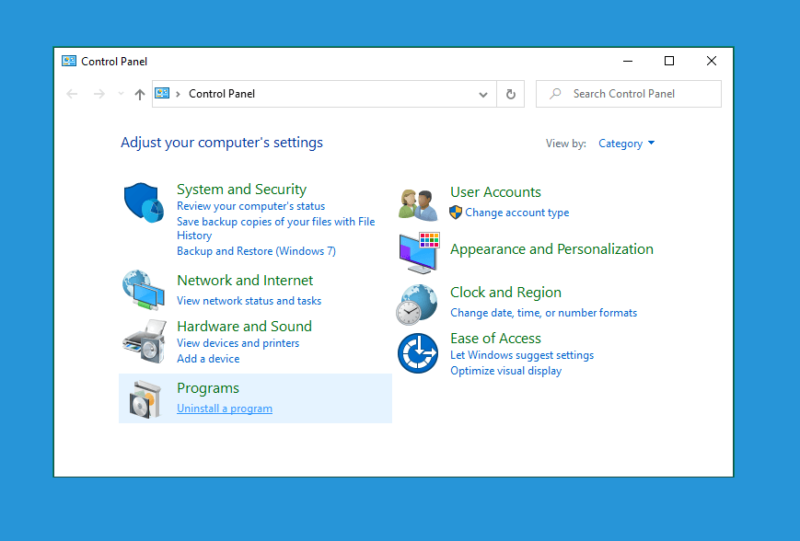The width and height of the screenshot is (800, 541).
Task: Open the System and Security shield icon
Action: [144, 203]
